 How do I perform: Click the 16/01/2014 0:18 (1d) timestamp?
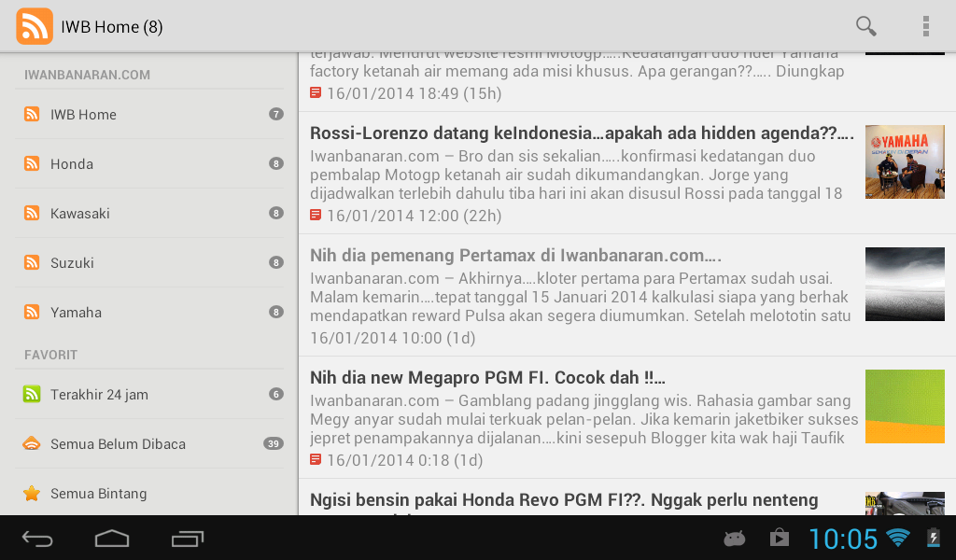[405, 460]
